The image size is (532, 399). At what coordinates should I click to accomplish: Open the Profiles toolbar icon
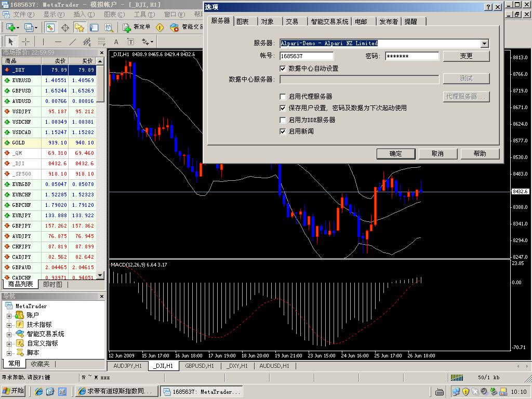(29, 28)
